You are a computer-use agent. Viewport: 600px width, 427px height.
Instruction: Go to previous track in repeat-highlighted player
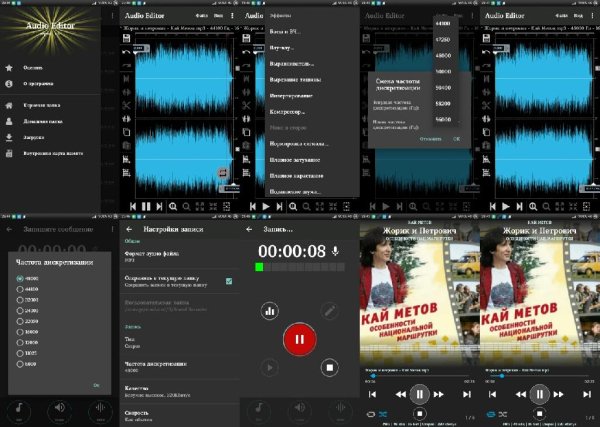pos(492,394)
